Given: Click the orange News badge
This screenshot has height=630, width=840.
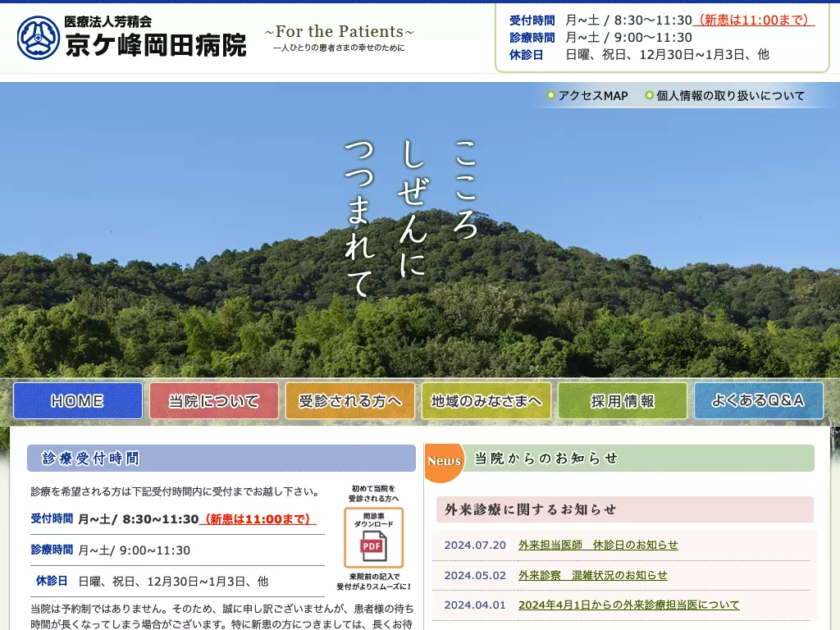Looking at the screenshot, I should point(444,462).
